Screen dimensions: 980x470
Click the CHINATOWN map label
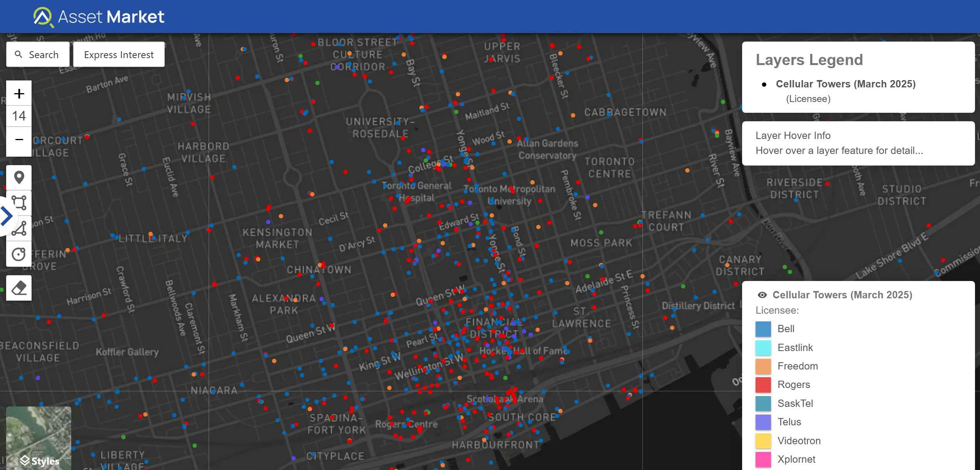319,269
